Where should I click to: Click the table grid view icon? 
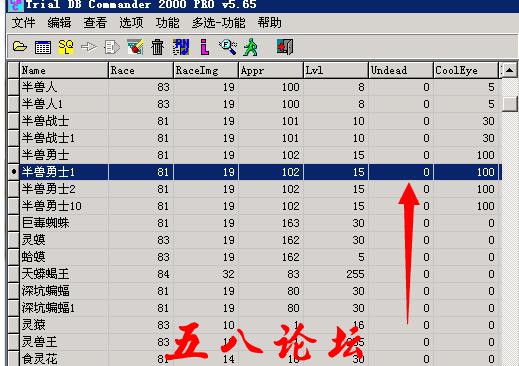[x=43, y=47]
